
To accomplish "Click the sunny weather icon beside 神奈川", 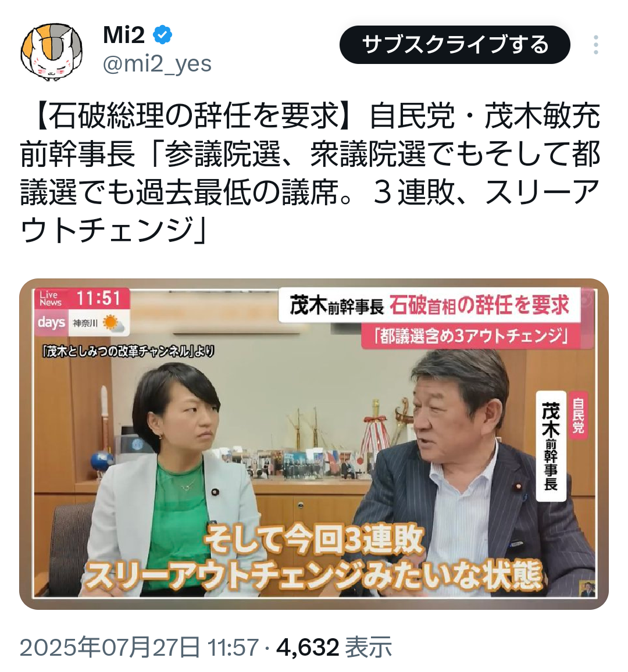I will [x=113, y=323].
